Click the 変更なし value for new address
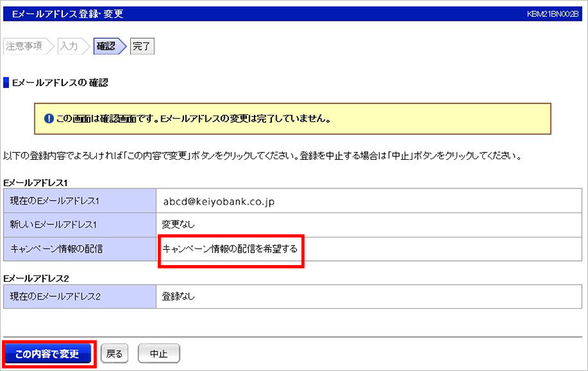The image size is (588, 371). [x=178, y=225]
